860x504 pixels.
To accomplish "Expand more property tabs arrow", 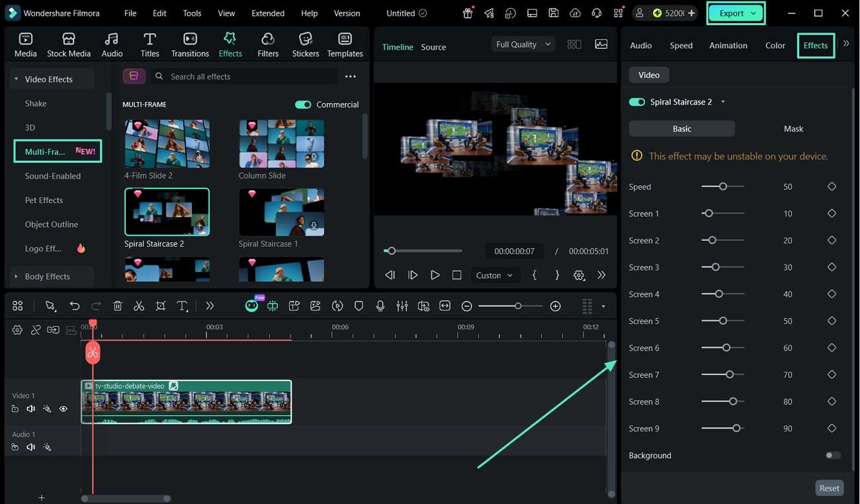I will [x=846, y=44].
